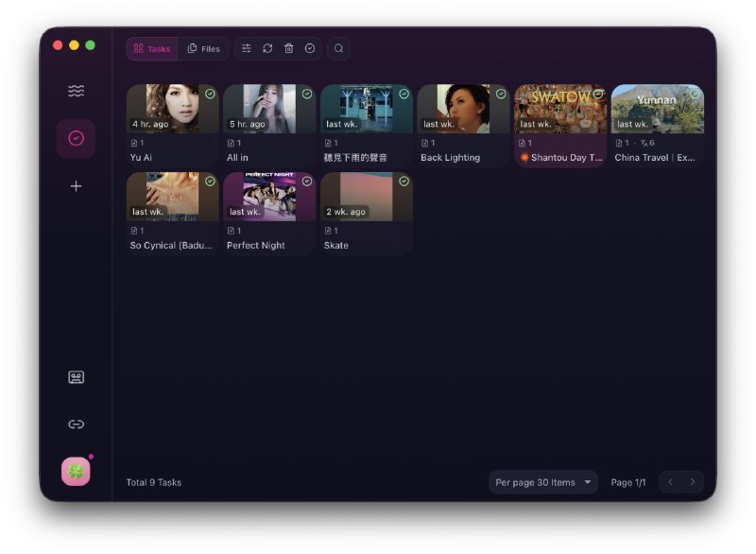Add a new task with plus icon
Screen dimensions: 756x554
tap(77, 186)
